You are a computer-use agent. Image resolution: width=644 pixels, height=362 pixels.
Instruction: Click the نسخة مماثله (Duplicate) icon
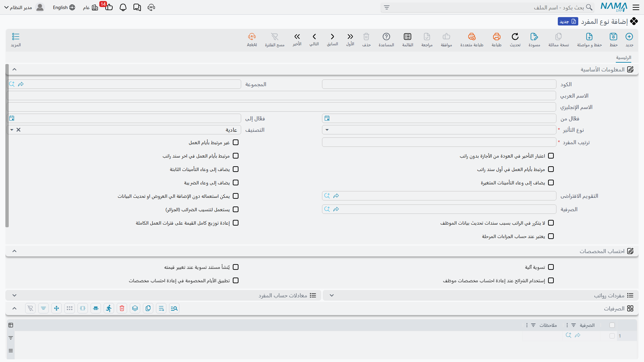click(x=558, y=37)
